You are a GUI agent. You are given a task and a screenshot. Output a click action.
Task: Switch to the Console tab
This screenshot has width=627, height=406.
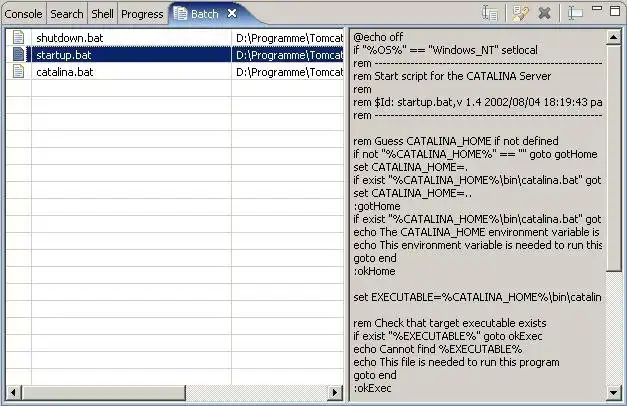(x=23, y=14)
